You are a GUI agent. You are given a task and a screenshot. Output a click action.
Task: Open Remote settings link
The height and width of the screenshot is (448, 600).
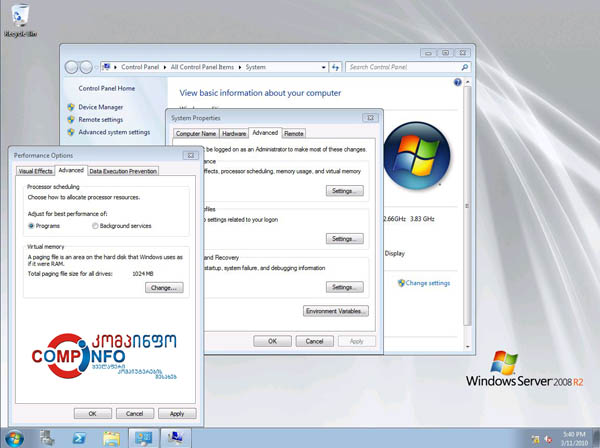[x=101, y=120]
